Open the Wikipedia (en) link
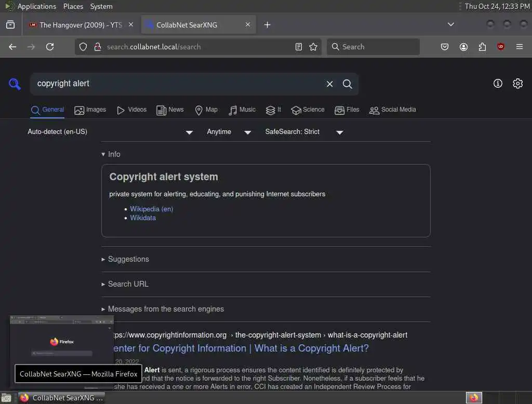532x404 pixels. [x=151, y=209]
